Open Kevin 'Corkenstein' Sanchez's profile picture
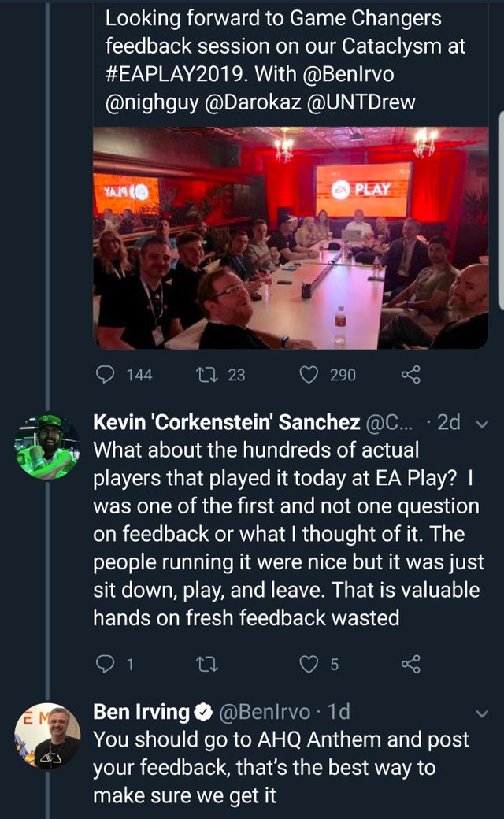Viewport: 504px width, 819px height. (47, 447)
